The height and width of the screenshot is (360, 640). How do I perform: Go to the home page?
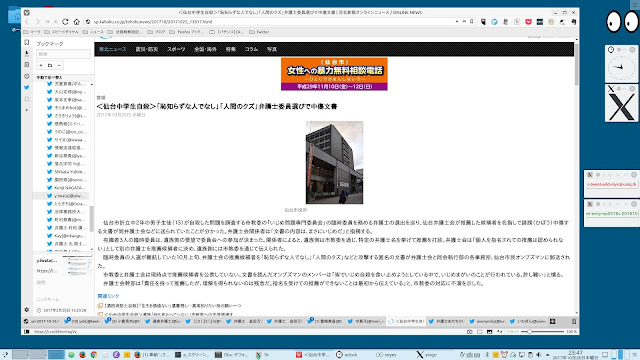tap(76, 22)
